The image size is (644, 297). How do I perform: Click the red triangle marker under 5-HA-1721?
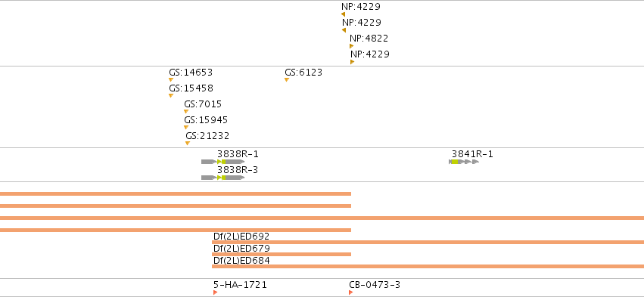[215, 292]
